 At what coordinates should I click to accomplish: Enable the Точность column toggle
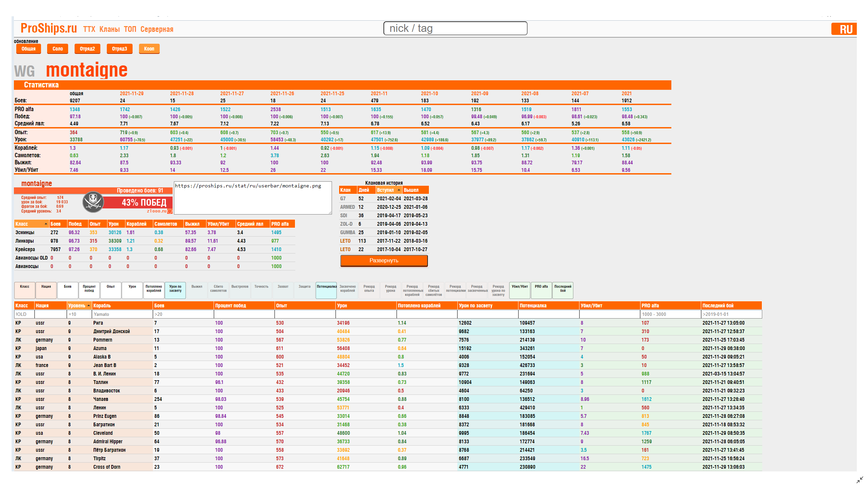click(x=261, y=290)
